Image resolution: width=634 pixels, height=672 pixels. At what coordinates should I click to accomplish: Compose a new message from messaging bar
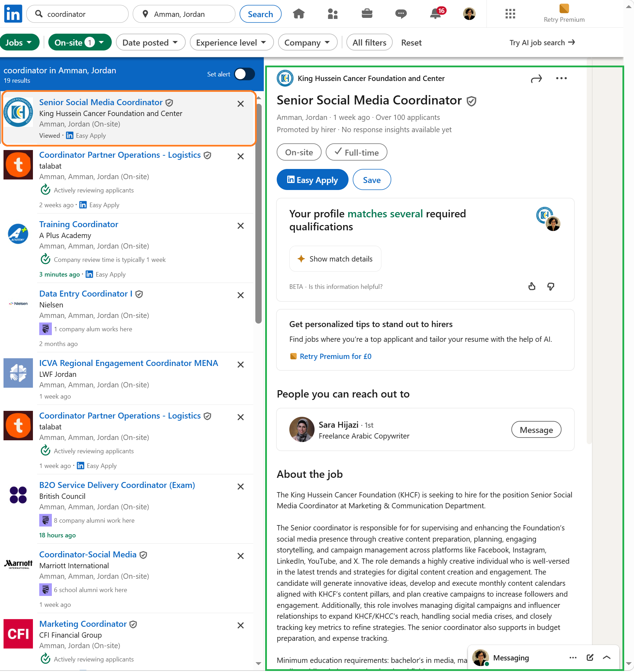(590, 658)
